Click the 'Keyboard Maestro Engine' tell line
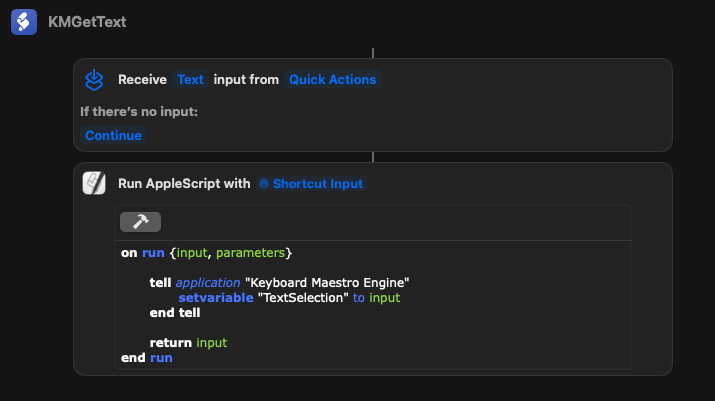The image size is (715, 401). click(x=279, y=282)
